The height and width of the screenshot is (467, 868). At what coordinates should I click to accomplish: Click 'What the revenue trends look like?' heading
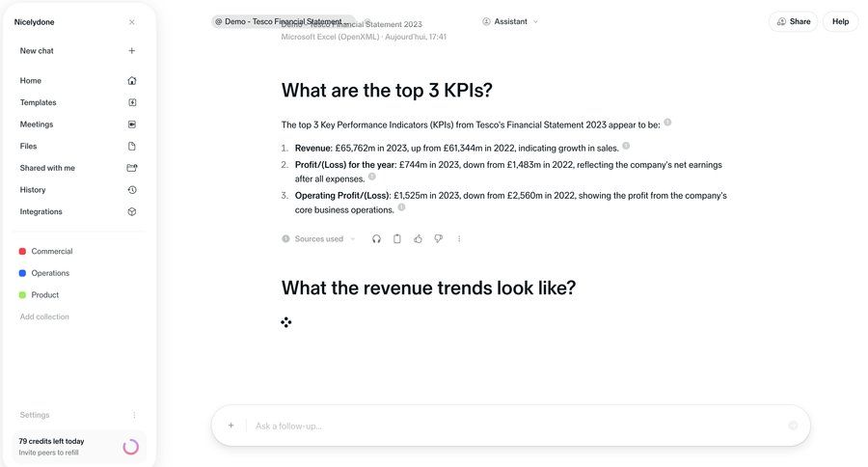428,288
